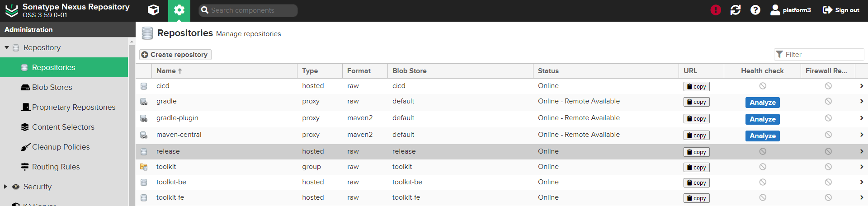Open cicd row details chevron
The width and height of the screenshot is (868, 206).
[861, 86]
